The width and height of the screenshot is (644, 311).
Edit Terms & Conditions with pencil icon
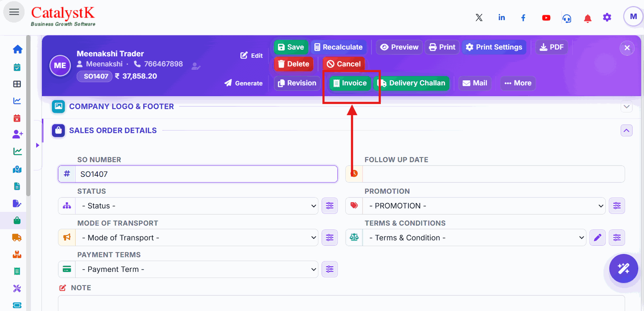(597, 238)
